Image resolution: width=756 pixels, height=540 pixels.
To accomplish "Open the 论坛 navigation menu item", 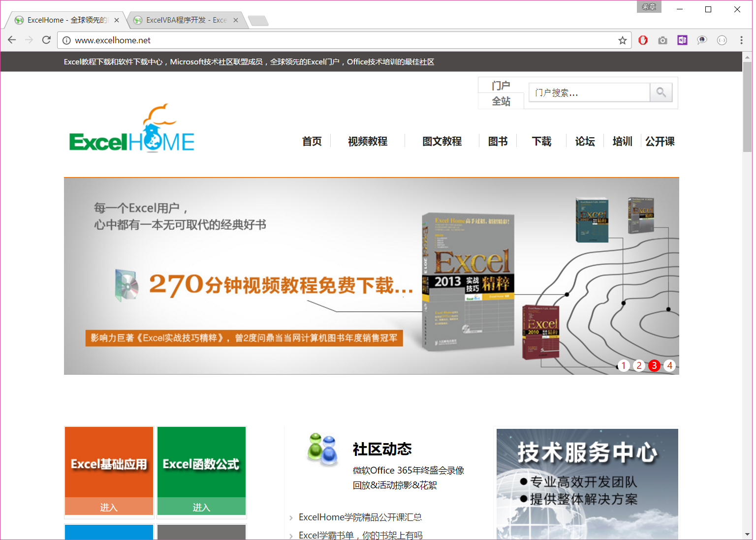I will 585,142.
